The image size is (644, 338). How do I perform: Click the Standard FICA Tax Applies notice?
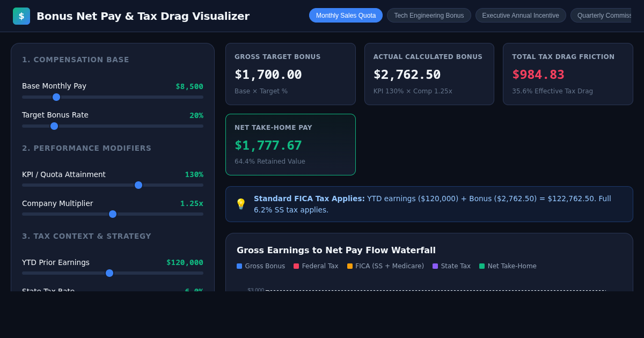[x=429, y=204]
